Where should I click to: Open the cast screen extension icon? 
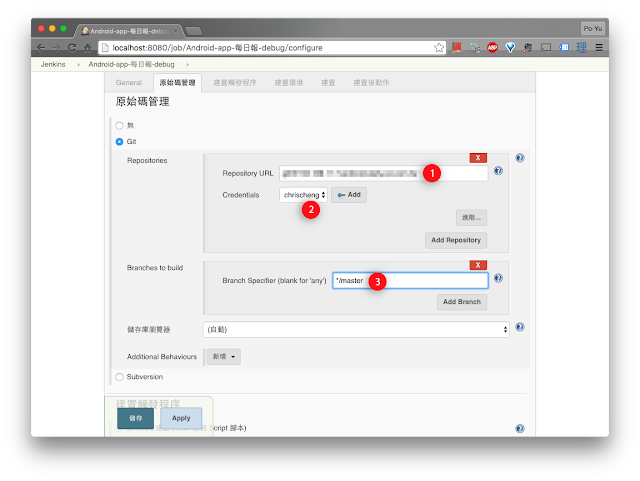click(x=546, y=48)
